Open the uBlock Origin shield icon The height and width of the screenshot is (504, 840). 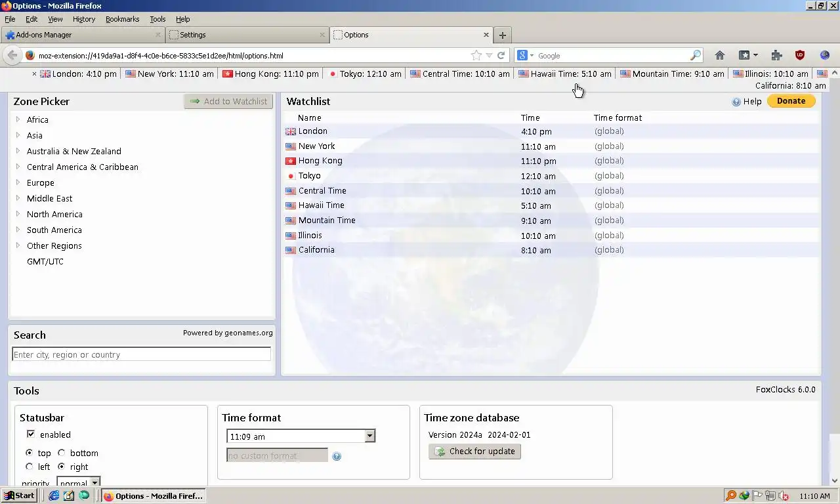(x=800, y=56)
